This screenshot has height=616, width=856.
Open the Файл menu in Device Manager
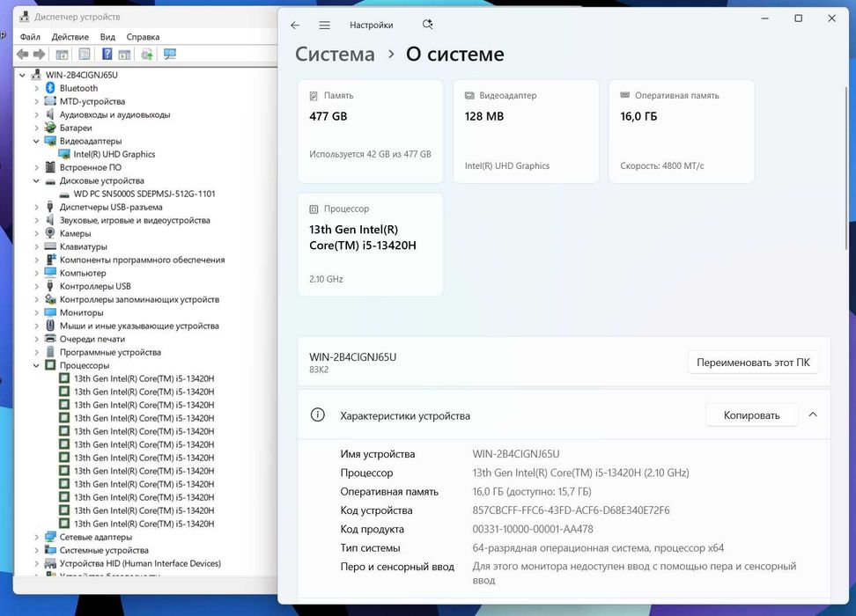pos(30,37)
